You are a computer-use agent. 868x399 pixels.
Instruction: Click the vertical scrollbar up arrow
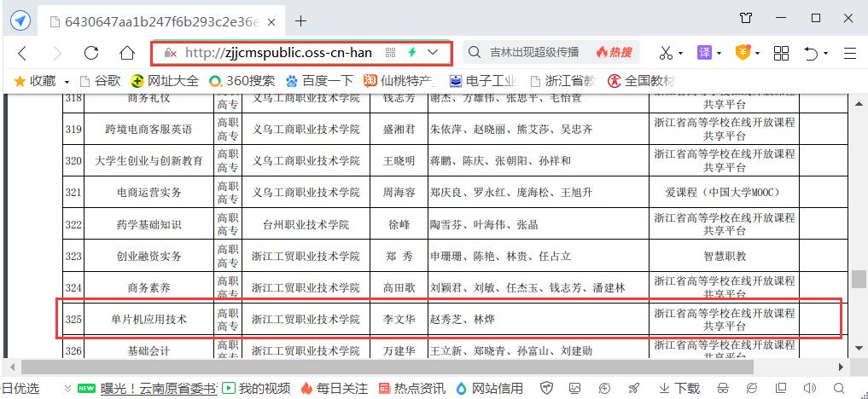point(859,103)
